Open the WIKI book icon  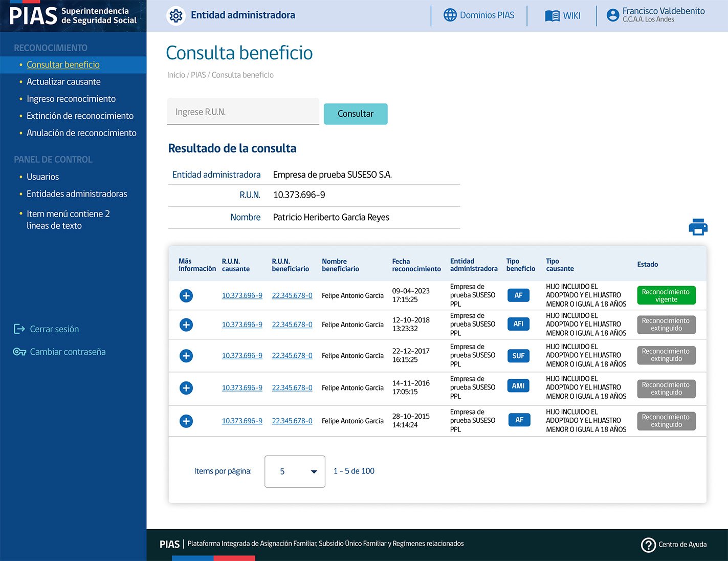552,16
